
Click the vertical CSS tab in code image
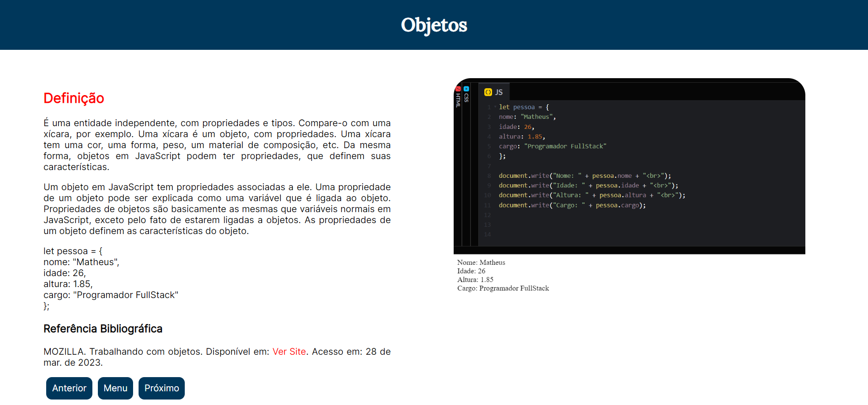click(466, 94)
